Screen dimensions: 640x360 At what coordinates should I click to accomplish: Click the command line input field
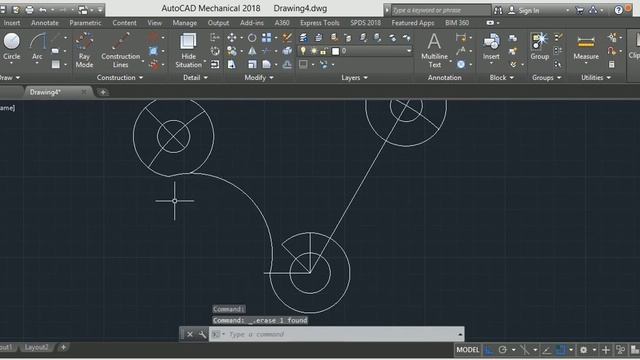click(337, 334)
